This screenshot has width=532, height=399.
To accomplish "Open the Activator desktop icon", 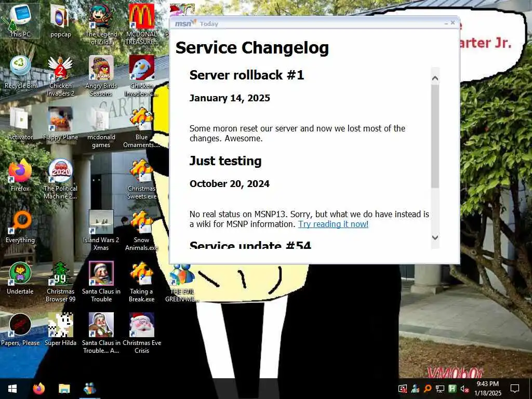I will [20, 124].
